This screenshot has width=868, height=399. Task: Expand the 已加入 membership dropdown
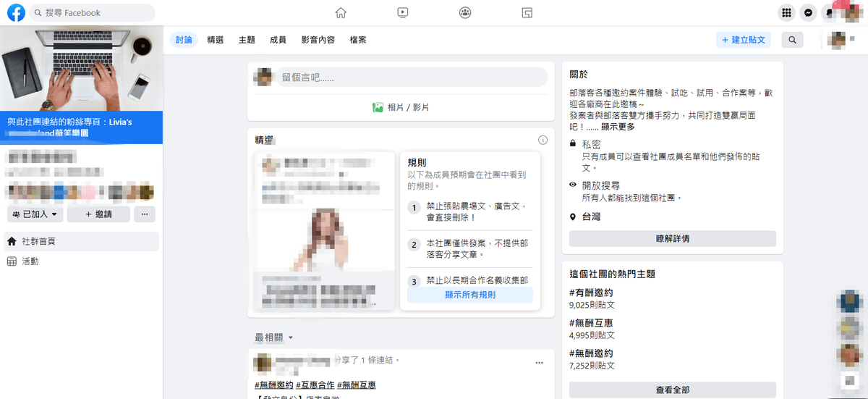pos(35,214)
